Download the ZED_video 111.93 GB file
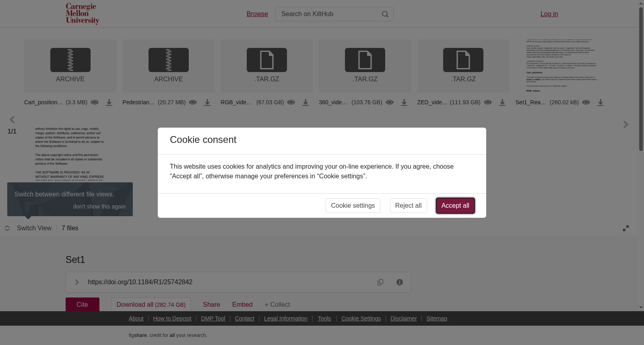The width and height of the screenshot is (644, 345). (502, 102)
